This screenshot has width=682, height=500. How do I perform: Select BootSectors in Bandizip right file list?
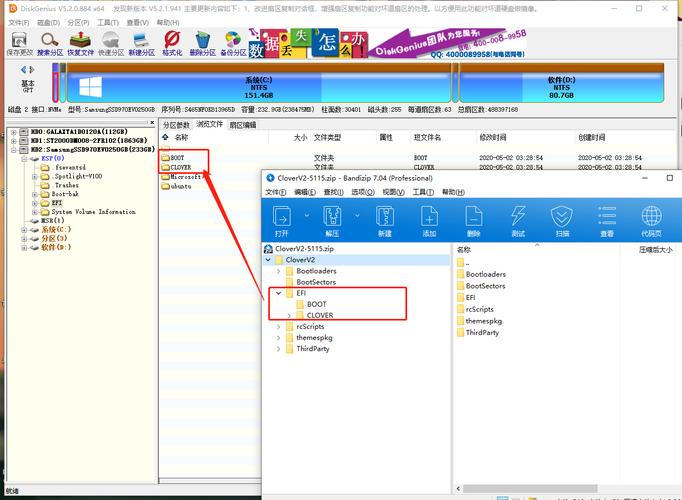[x=481, y=286]
